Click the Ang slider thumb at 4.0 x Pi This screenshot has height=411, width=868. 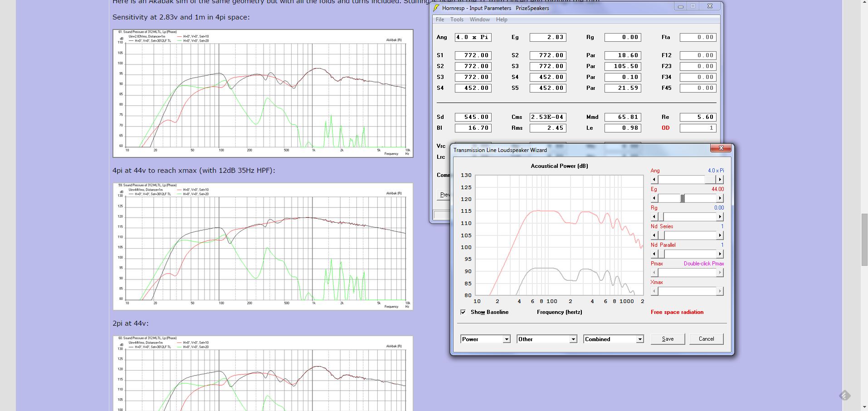point(711,180)
